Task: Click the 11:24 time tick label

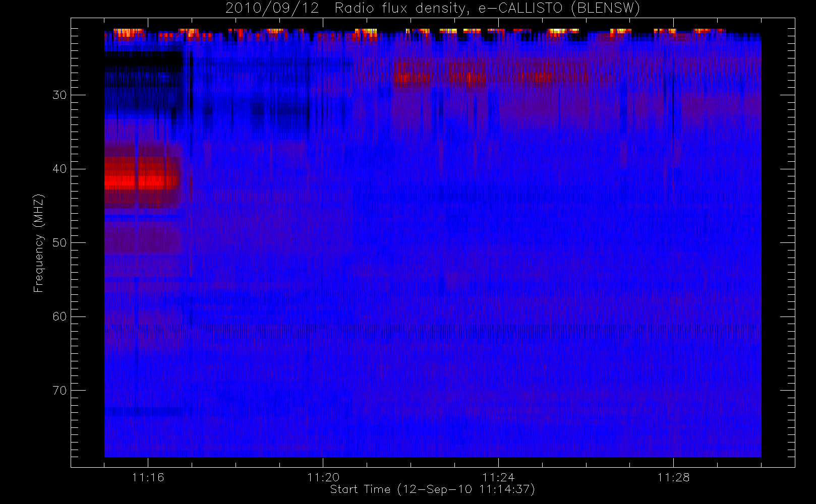Action: [498, 477]
